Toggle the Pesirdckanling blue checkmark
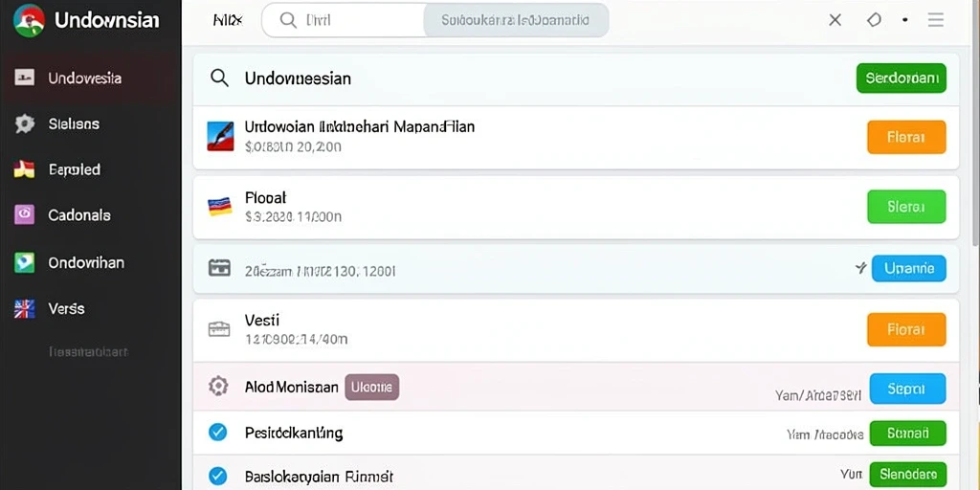This screenshot has height=490, width=980. pyautogui.click(x=217, y=432)
